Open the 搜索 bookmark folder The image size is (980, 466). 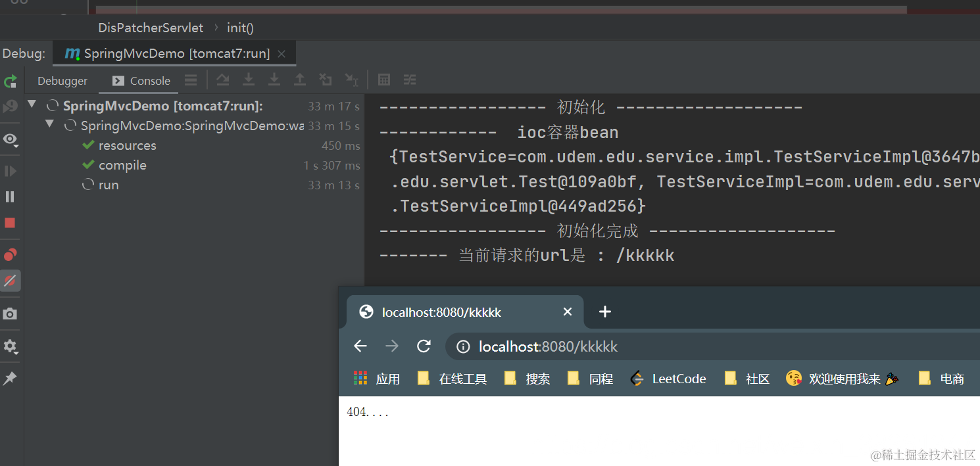coord(527,379)
